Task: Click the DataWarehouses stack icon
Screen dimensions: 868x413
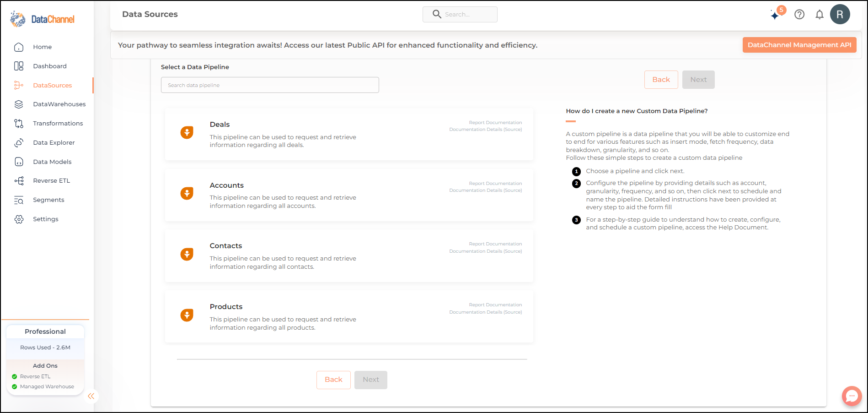Action: pyautogui.click(x=19, y=104)
